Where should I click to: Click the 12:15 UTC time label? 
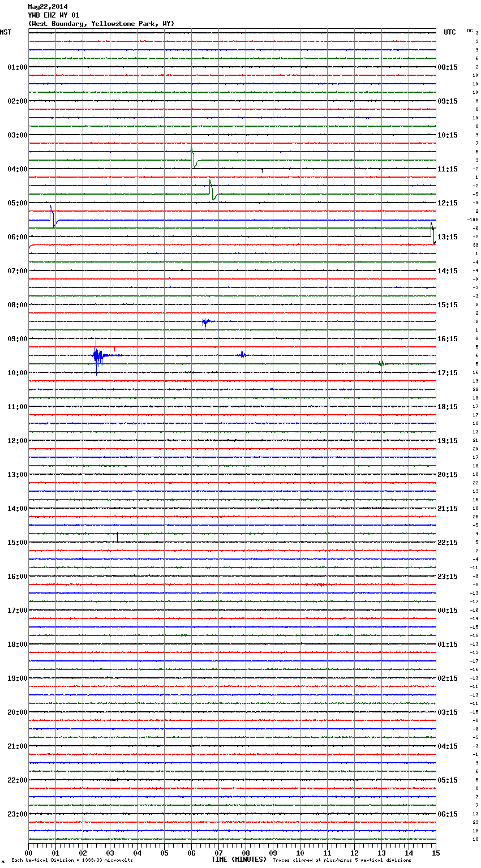(x=448, y=203)
